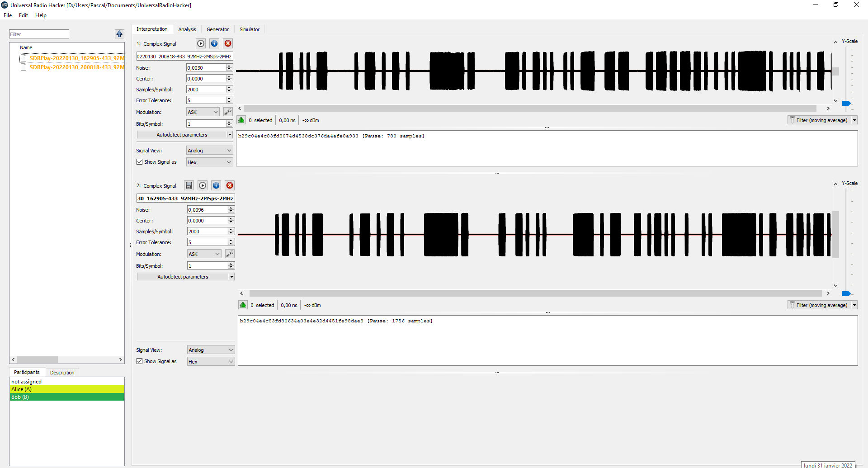This screenshot has width=868, height=468.
Task: Select participant Bob (B)
Action: [x=66, y=397]
